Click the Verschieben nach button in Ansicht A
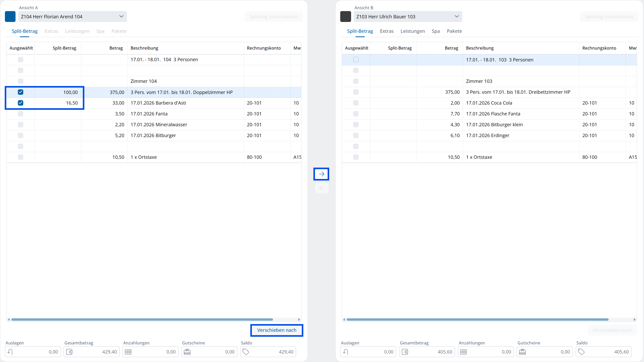Image resolution: width=644 pixels, height=362 pixels. tap(277, 330)
